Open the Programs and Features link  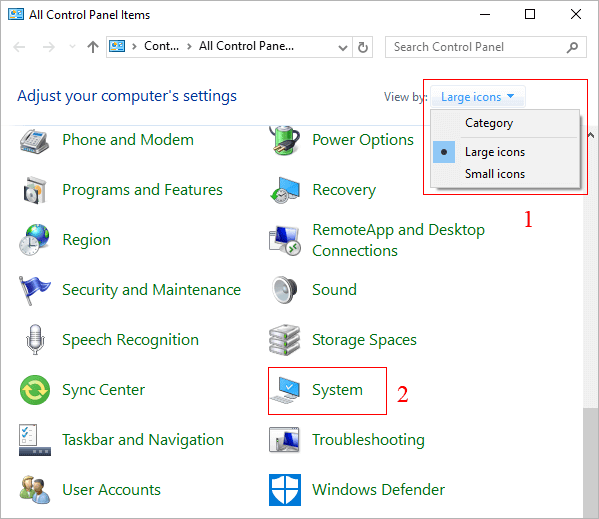click(142, 190)
